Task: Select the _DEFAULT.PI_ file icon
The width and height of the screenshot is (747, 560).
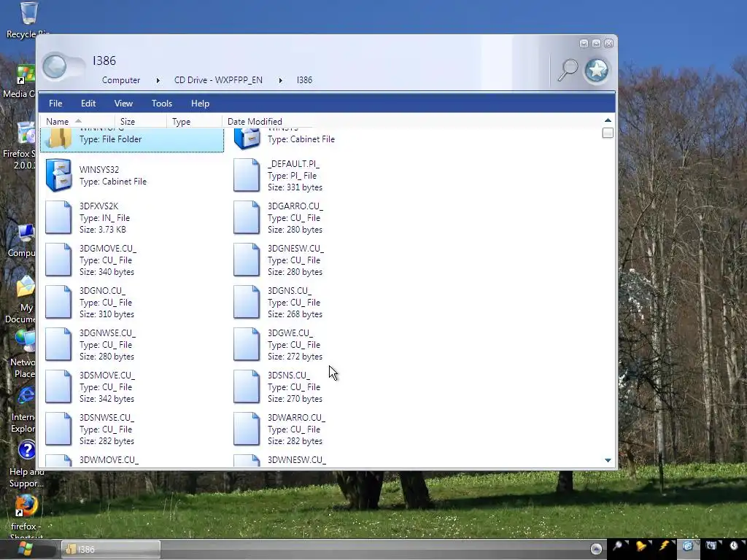Action: [247, 175]
